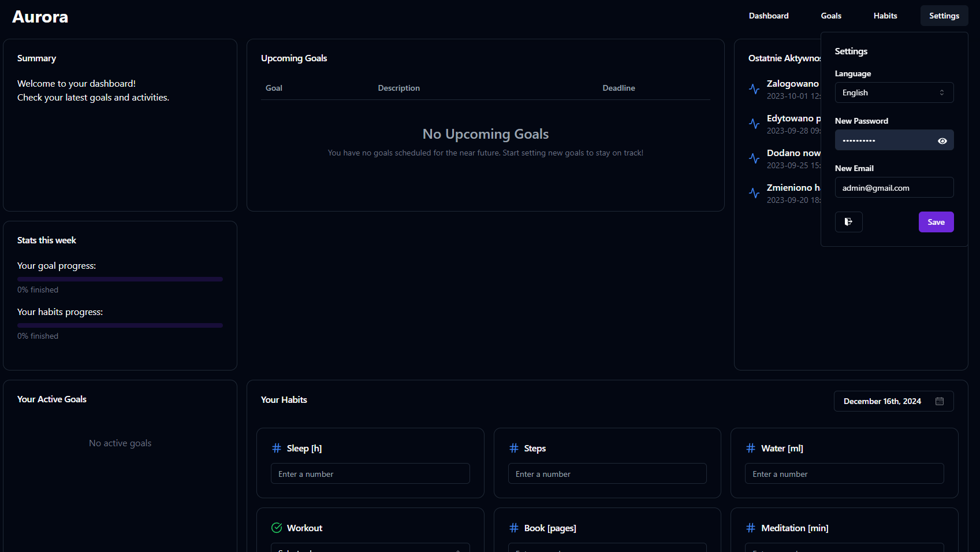This screenshot has height=552, width=980.
Task: Select the green checkmark icon next to Workout
Action: click(276, 528)
